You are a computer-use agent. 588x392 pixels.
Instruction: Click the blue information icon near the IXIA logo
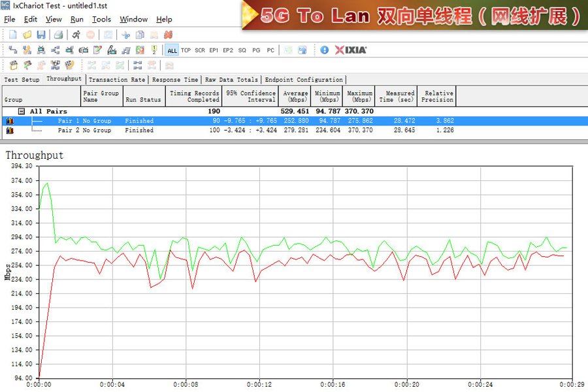point(324,50)
